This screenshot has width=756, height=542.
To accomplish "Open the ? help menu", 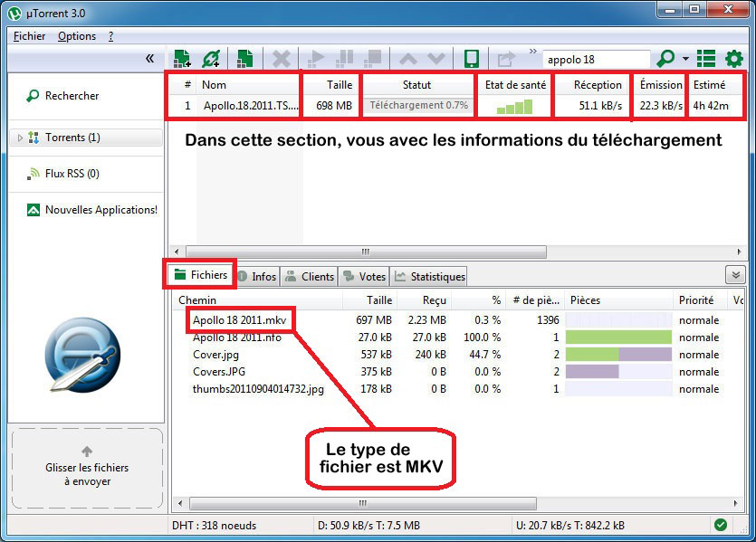I will 110,36.
